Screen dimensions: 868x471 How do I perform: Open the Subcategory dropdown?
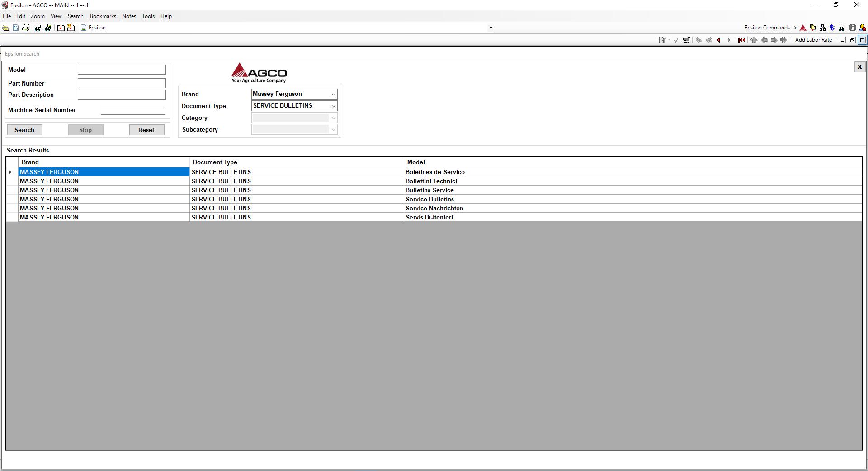tap(294, 129)
